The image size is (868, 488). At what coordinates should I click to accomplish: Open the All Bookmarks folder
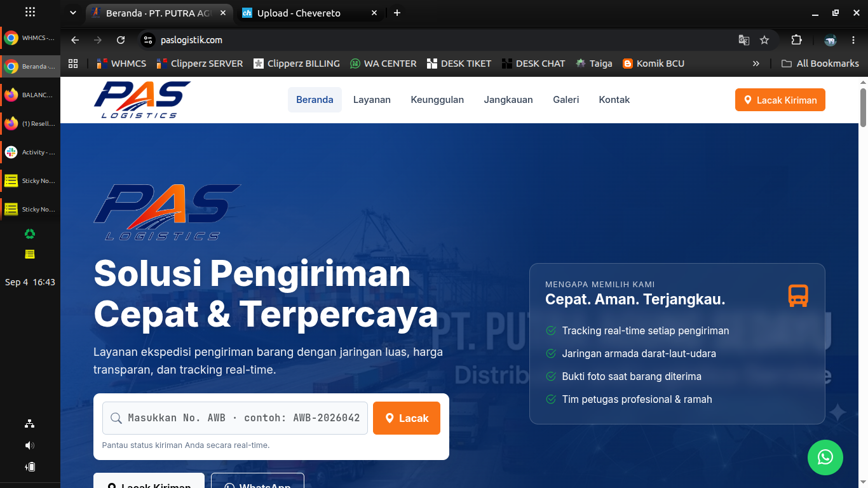[820, 64]
